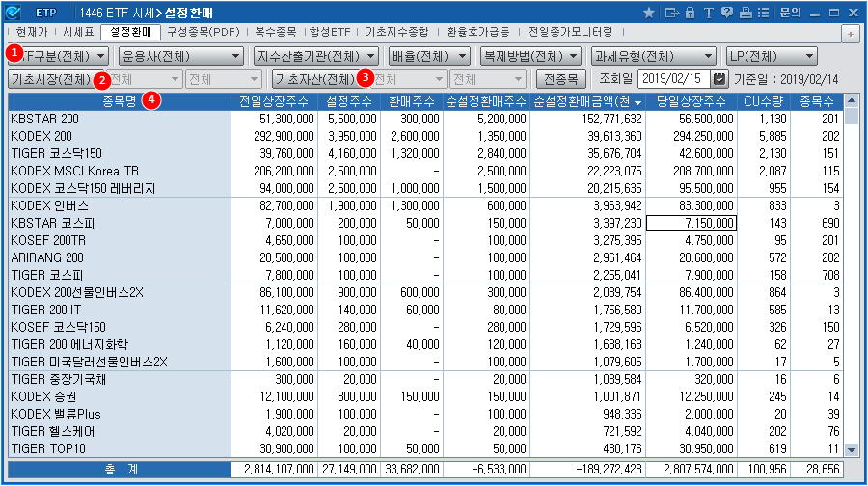The image size is (868, 486).
Task: Open the 지수산출기관(전체) dropdown
Action: (x=317, y=56)
